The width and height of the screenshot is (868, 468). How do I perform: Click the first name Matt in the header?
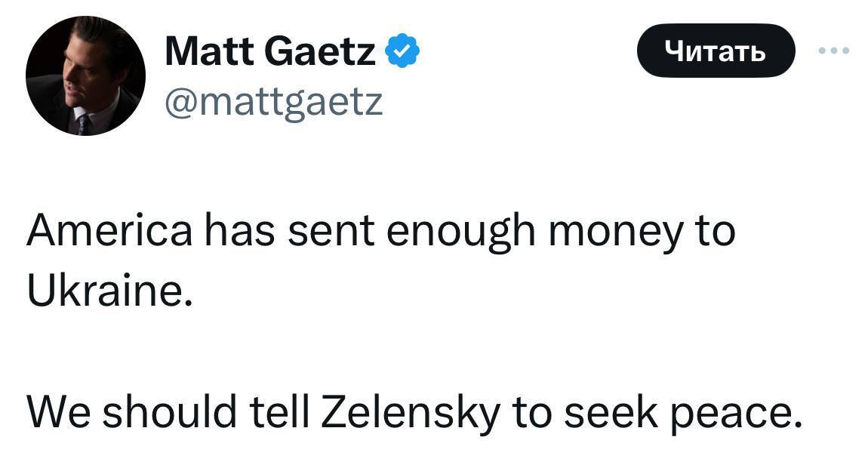pos(209,51)
